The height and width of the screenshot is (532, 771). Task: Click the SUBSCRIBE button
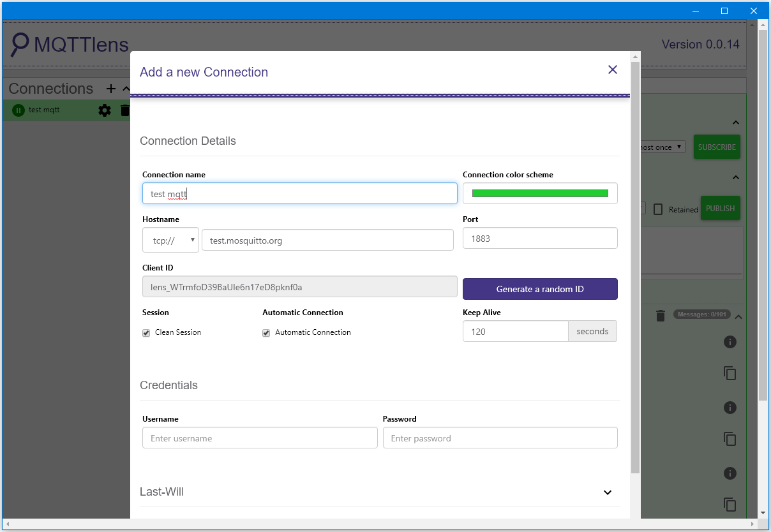coord(717,147)
